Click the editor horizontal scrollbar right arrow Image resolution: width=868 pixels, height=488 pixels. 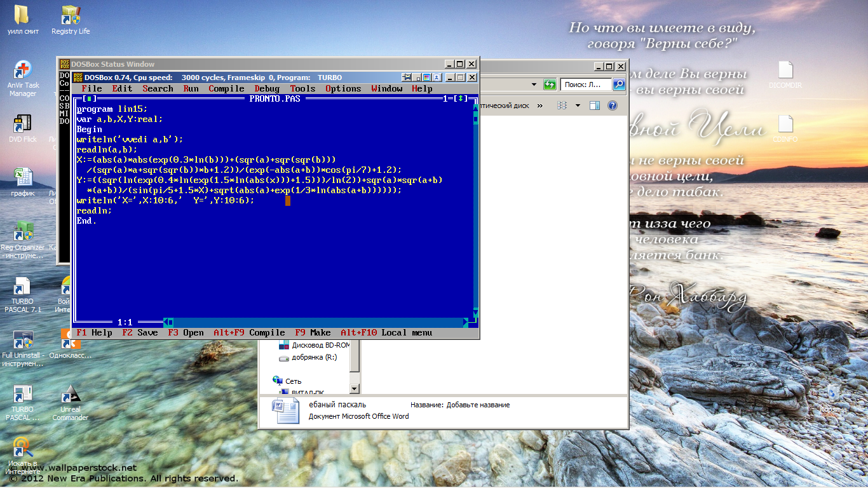[466, 323]
